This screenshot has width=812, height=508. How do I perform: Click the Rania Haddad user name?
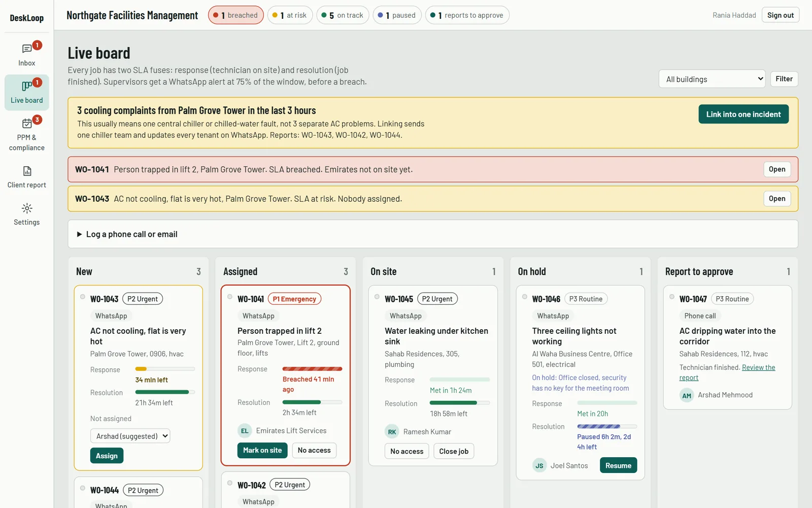(x=734, y=15)
